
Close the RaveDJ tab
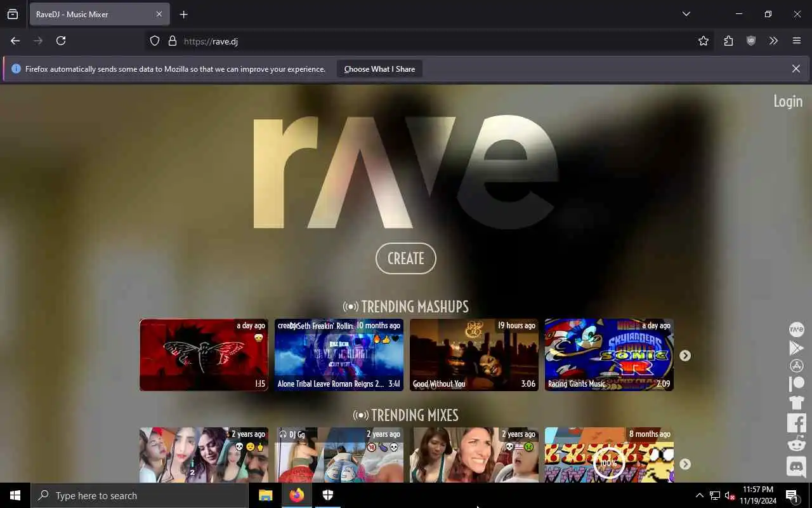[159, 14]
